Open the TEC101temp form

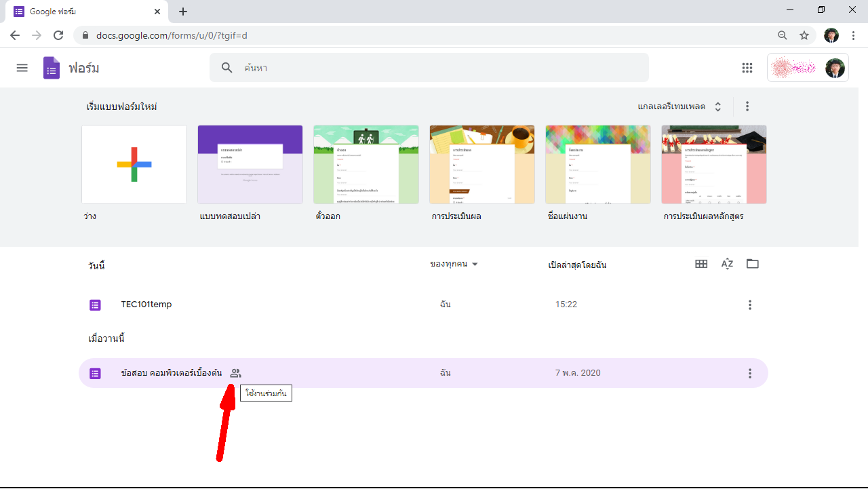tap(146, 305)
